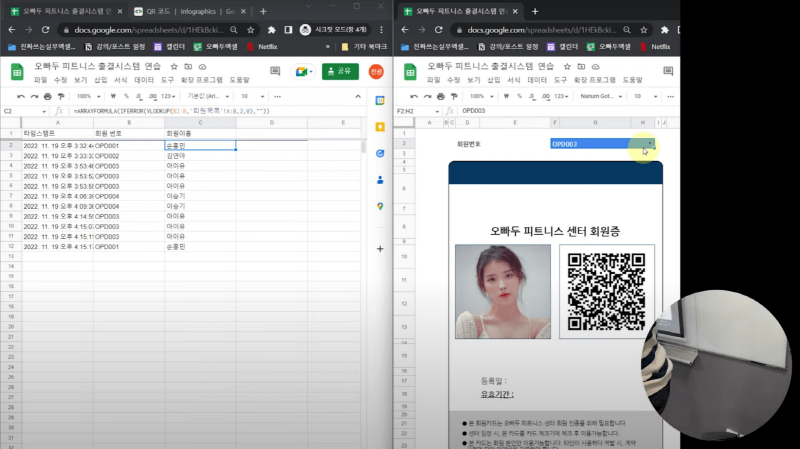800x449 pixels.
Task: Open Contacts in side panel
Action: click(x=380, y=180)
